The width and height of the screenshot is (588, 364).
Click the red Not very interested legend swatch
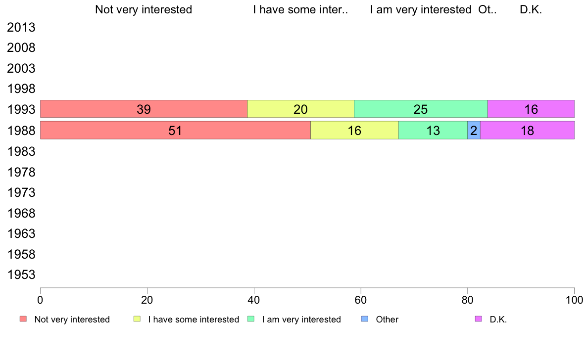click(23, 319)
